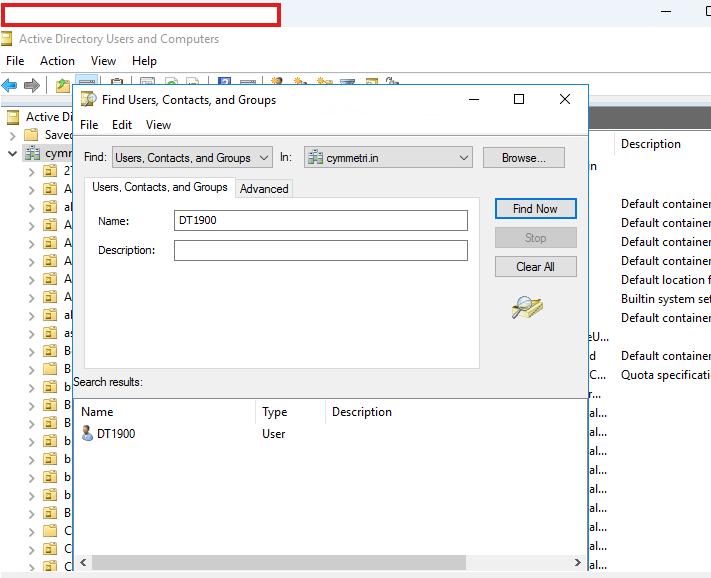The image size is (711, 578).
Task: Click Find Now to search
Action: point(536,209)
